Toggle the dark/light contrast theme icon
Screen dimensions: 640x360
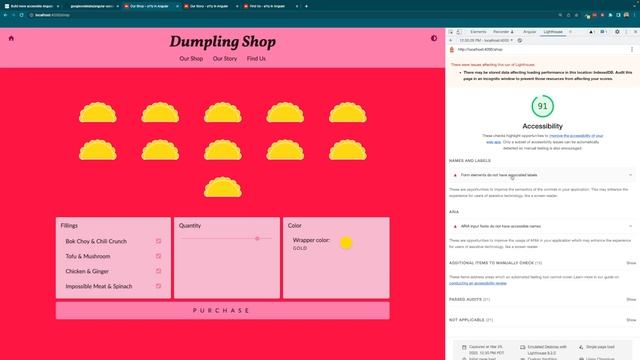434,38
